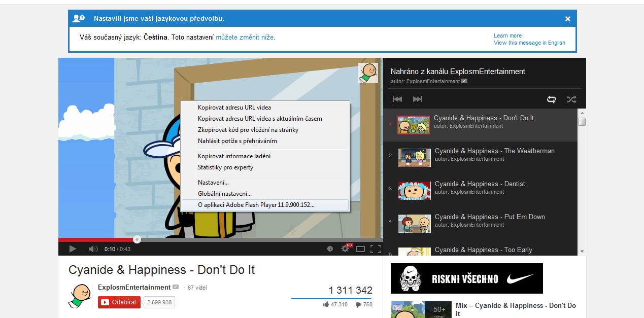Open 'Don't Do It' playlist thumbnail

coord(414,125)
